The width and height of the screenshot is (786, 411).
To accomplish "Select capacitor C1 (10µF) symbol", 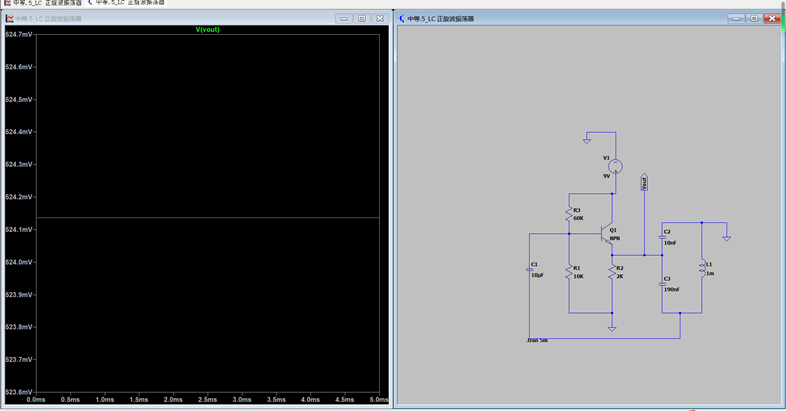I will (x=529, y=269).
